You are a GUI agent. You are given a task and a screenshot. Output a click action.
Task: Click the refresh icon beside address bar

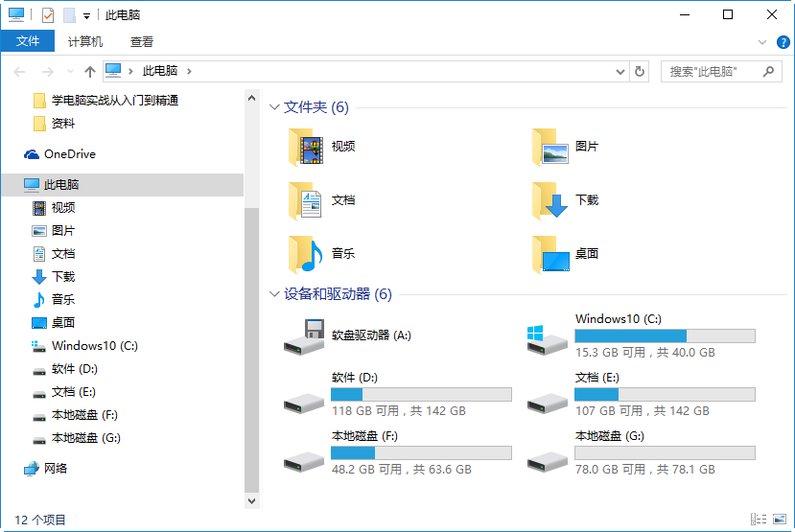pos(640,72)
